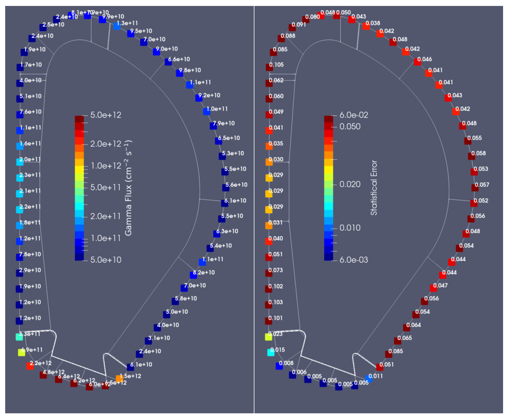
Task: Click the 5.0e+12 tick label on the color bar
Action: coord(106,115)
